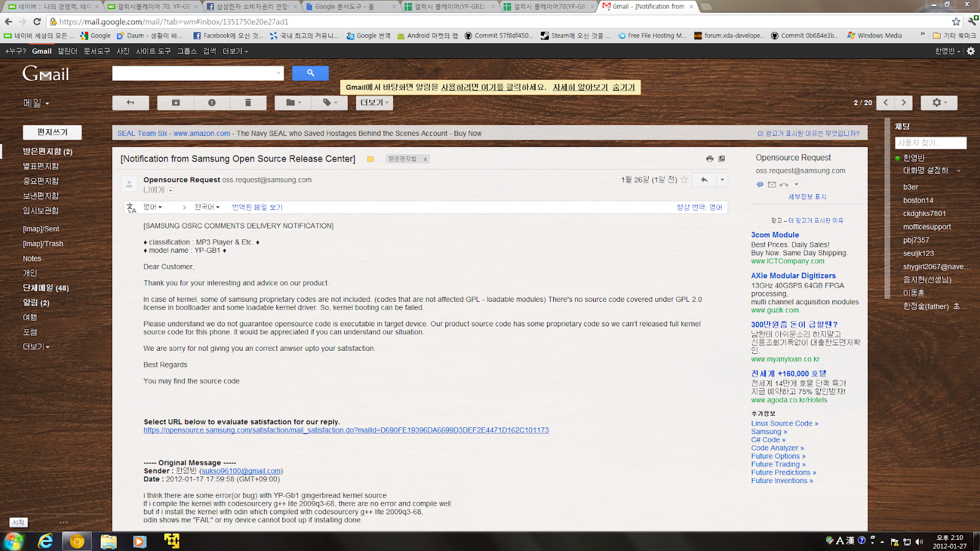Open [Imap]/Trash label

coord(43,244)
